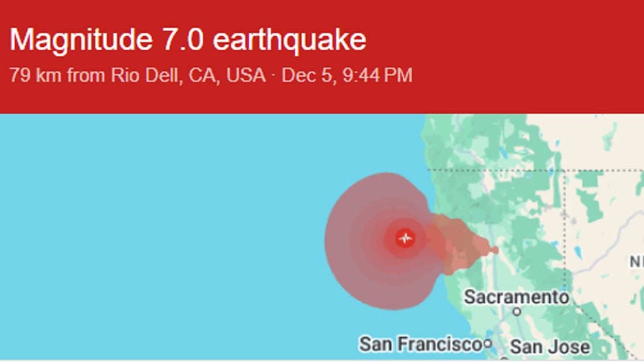Click the Sacramento city dot marker
The image size is (644, 362).
517,312
